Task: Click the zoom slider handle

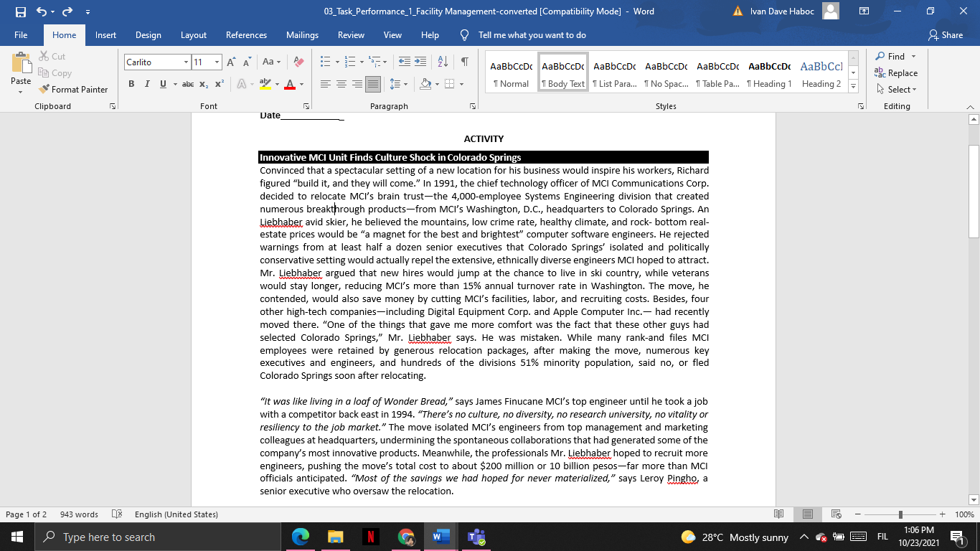Action: tap(900, 514)
